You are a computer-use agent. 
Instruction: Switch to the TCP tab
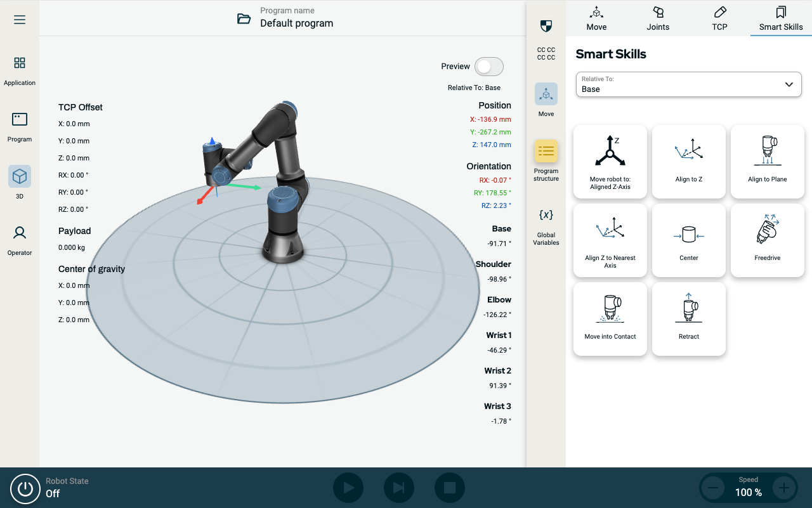[719, 18]
